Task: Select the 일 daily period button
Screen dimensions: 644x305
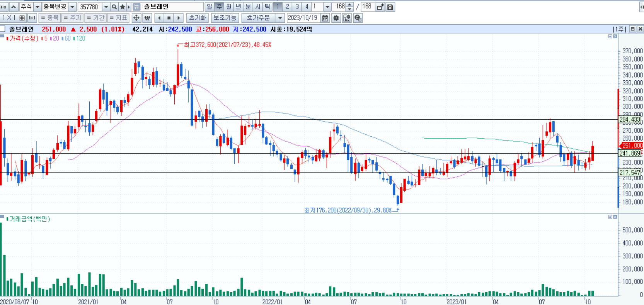Action: click(210, 7)
